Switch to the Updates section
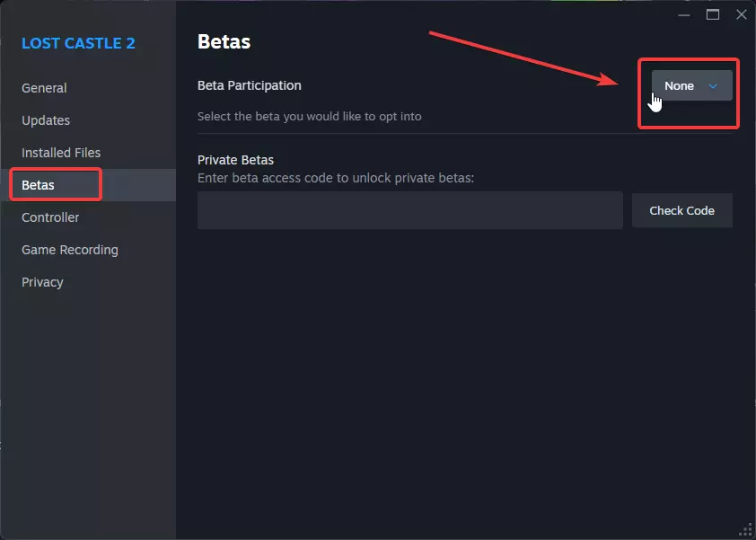The image size is (756, 540). click(46, 120)
